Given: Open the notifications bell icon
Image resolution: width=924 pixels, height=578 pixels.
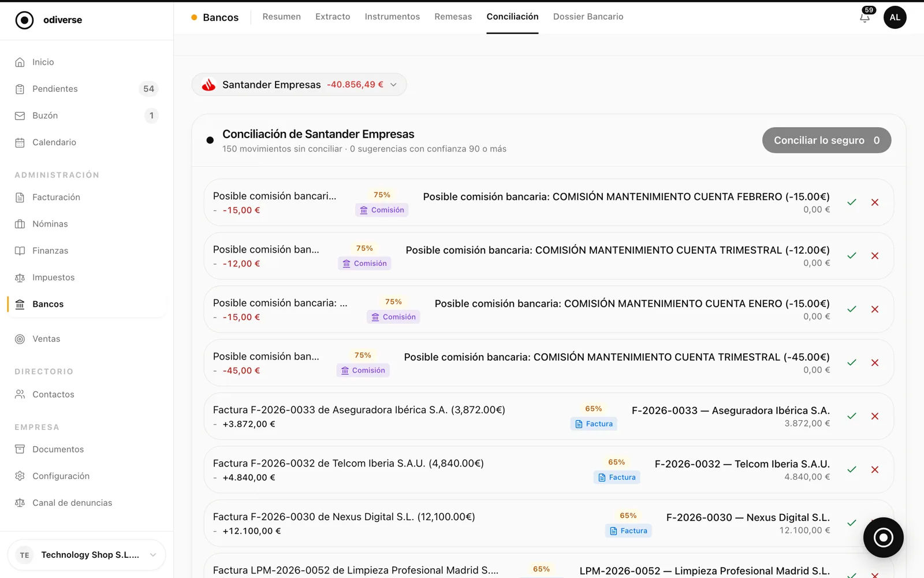Looking at the screenshot, I should pyautogui.click(x=865, y=17).
